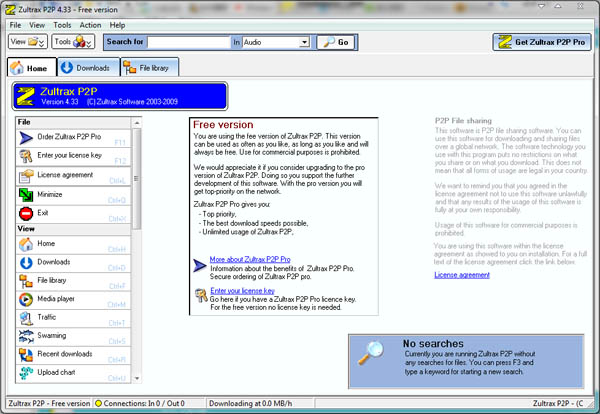This screenshot has width=600, height=414.
Task: Open the Tools toolbar dropdown
Action: pyautogui.click(x=73, y=42)
